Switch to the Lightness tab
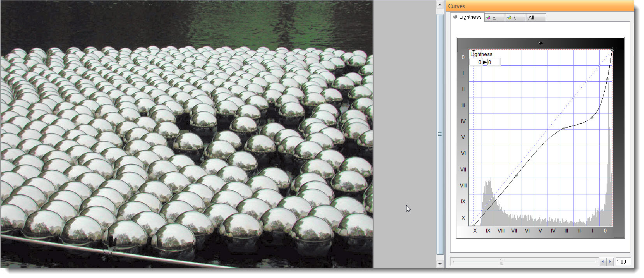644x278 pixels. tap(467, 17)
